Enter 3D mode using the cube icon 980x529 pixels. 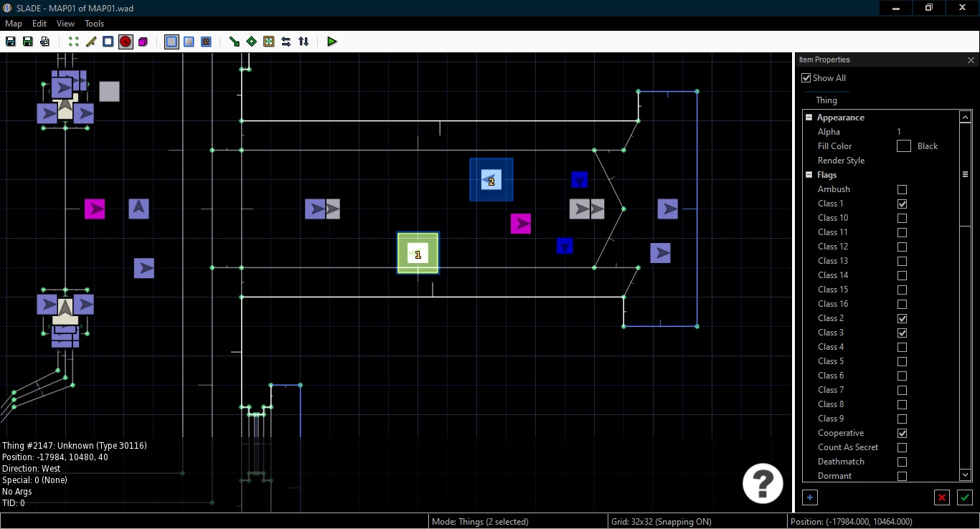pyautogui.click(x=143, y=42)
